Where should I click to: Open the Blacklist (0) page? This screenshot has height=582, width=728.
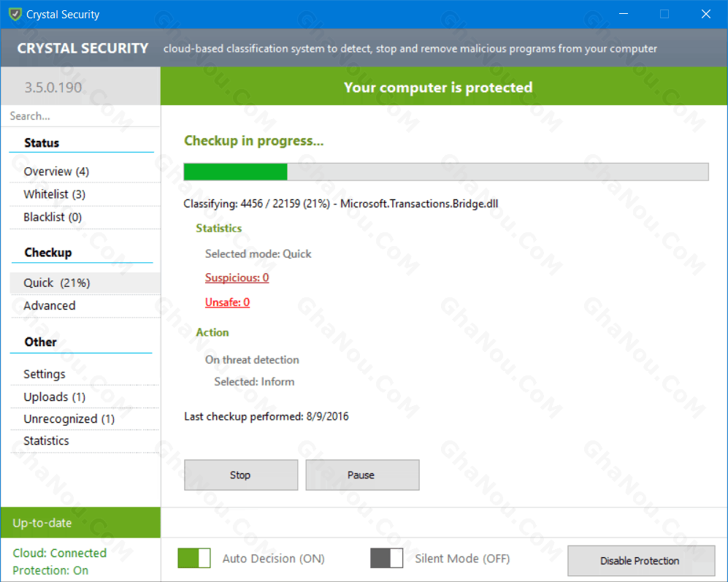tap(85, 217)
